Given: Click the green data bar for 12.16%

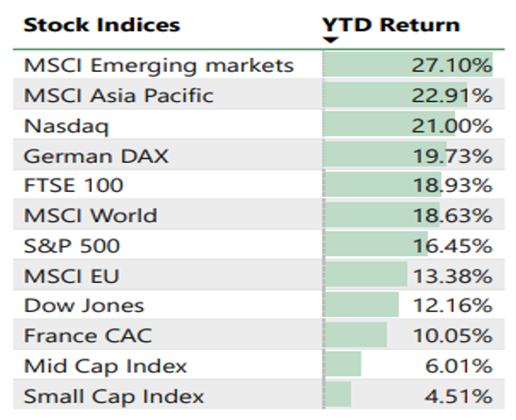Looking at the screenshot, I should pyautogui.click(x=362, y=305).
